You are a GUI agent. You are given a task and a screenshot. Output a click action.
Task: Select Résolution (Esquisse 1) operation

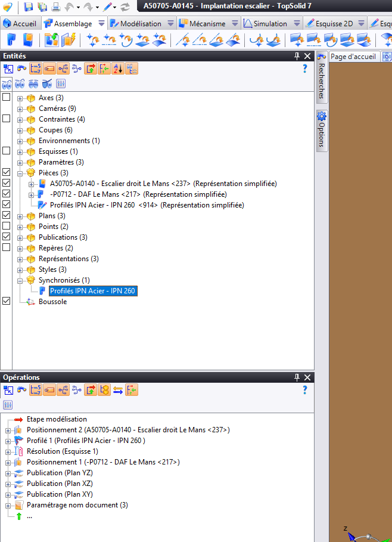click(x=63, y=451)
